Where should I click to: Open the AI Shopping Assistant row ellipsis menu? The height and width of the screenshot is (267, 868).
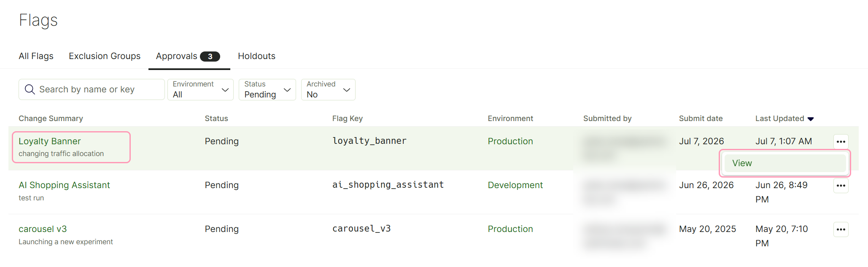pos(841,186)
